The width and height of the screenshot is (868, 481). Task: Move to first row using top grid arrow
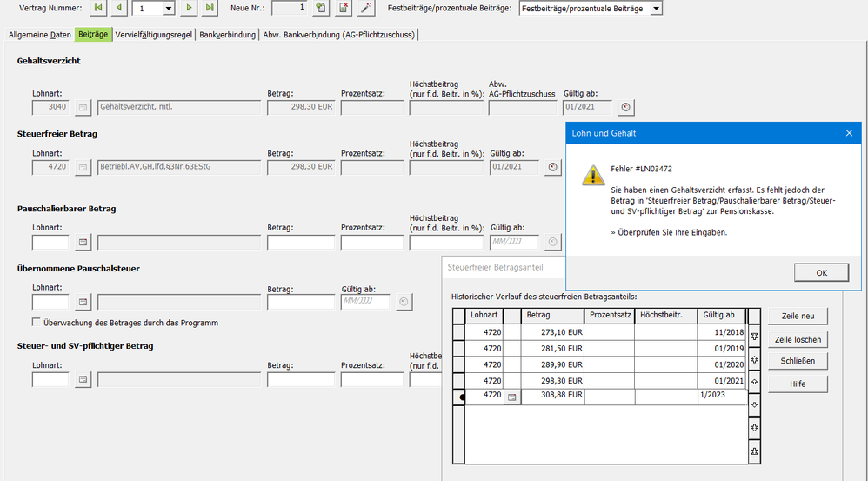[x=754, y=337]
